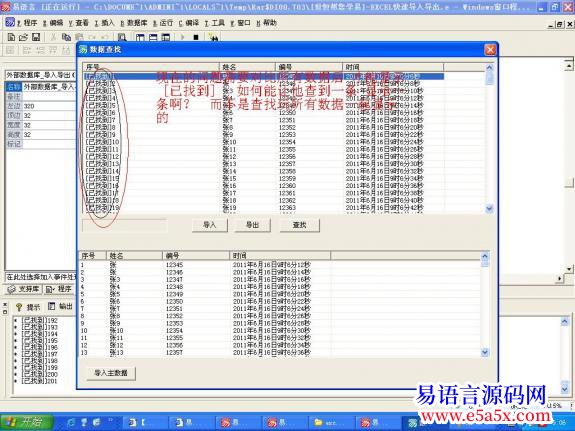The height and width of the screenshot is (431, 575).
Task: Open the event selection dropdown below property panel
Action: tap(41, 277)
